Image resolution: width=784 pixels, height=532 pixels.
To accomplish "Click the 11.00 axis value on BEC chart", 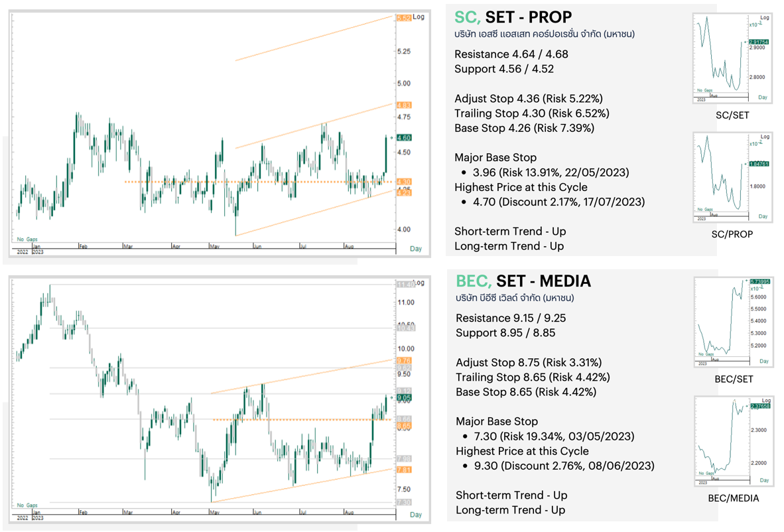I will coord(405,302).
